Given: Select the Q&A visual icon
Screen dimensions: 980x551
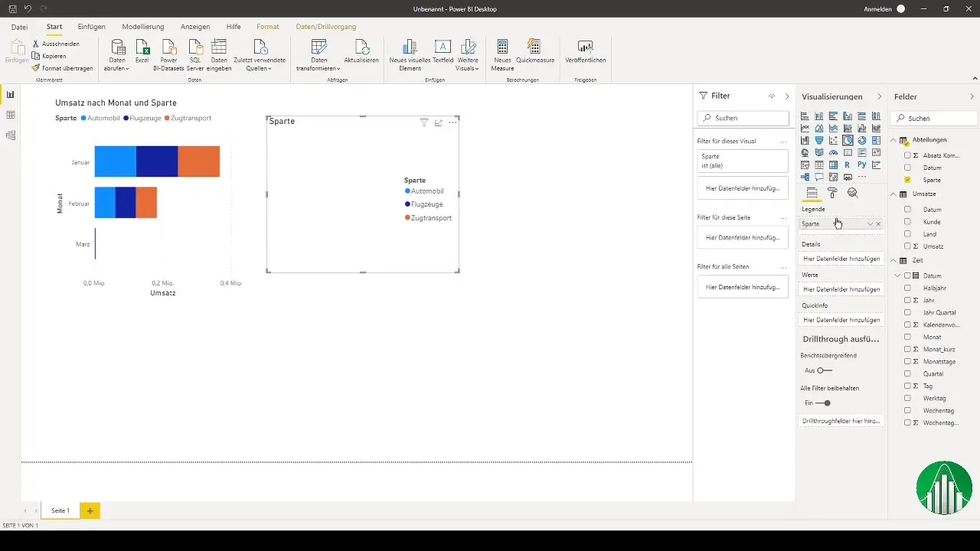Looking at the screenshot, I should [819, 177].
